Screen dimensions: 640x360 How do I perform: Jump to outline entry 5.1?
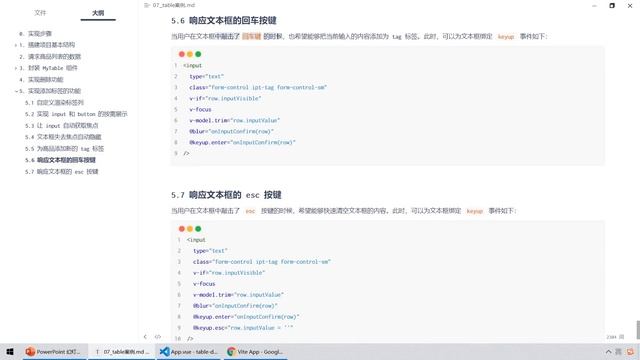pos(54,102)
